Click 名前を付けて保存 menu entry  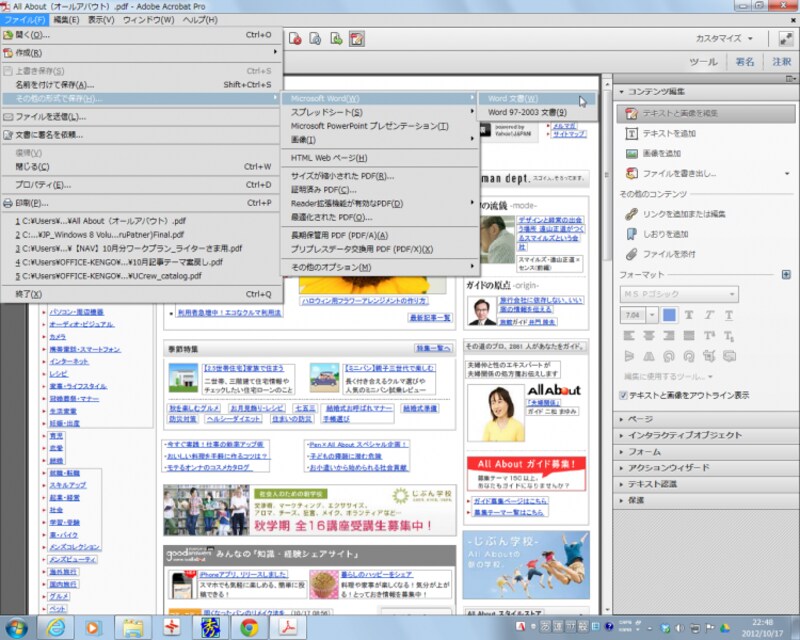141,85
